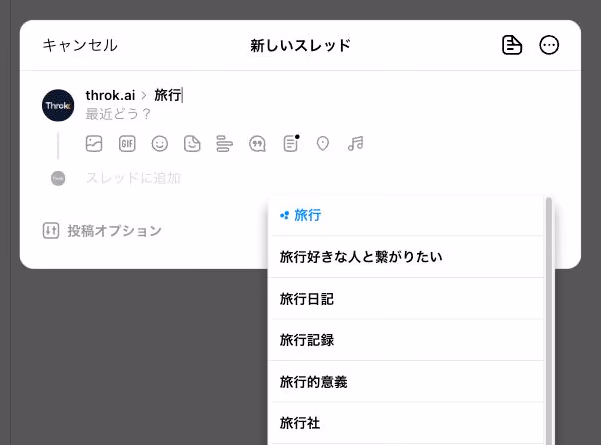Viewport: 601px width, 445px height.
Task: Click the topic field containing 旅行
Action: pyautogui.click(x=168, y=95)
